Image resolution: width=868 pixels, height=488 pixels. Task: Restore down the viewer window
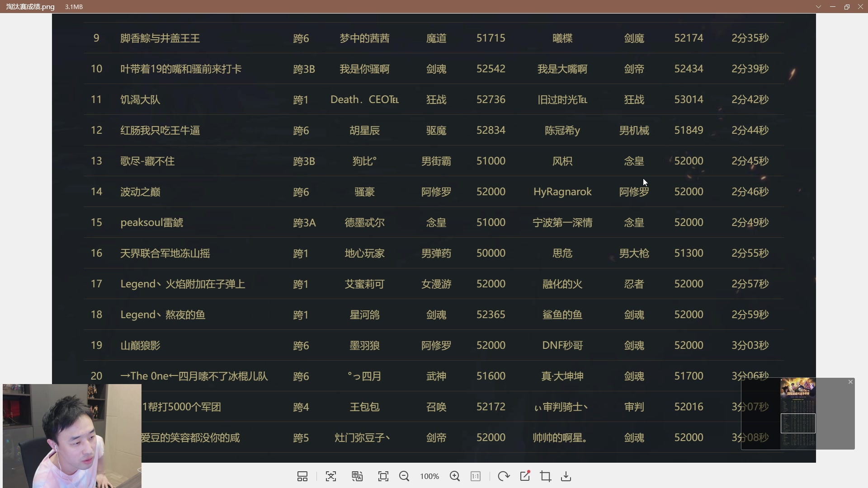(x=847, y=7)
